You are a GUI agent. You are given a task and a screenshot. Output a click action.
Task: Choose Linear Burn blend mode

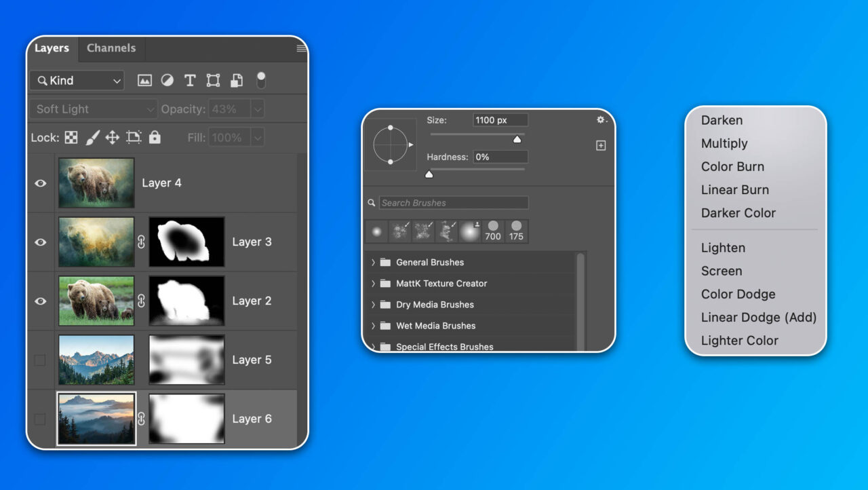click(x=735, y=189)
